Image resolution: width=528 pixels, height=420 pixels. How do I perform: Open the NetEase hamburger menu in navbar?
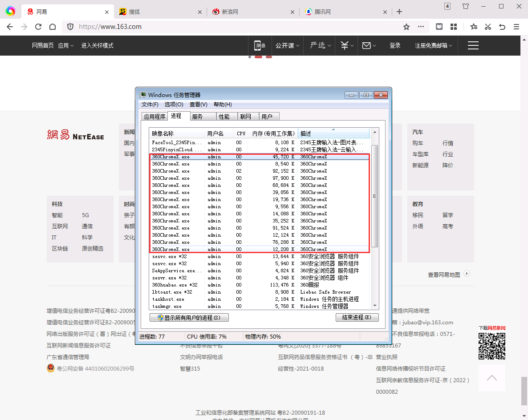click(473, 45)
